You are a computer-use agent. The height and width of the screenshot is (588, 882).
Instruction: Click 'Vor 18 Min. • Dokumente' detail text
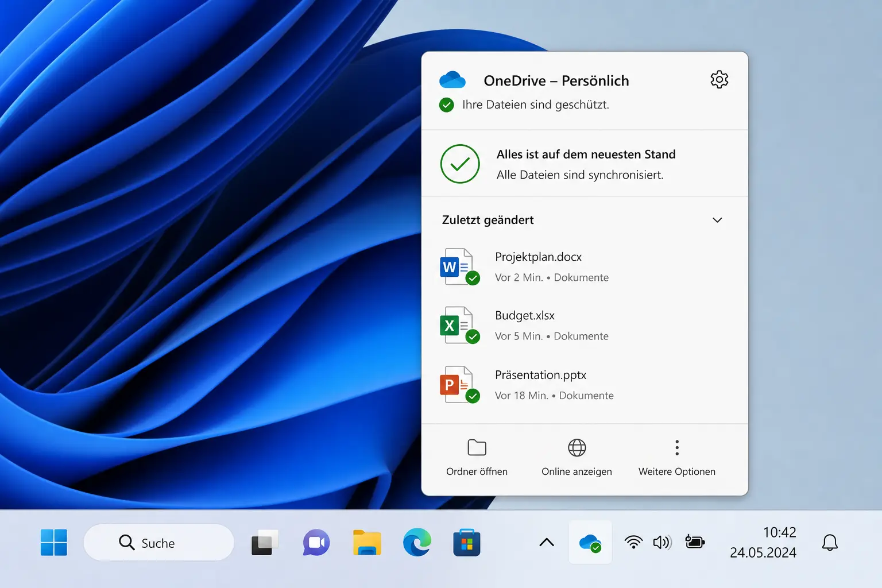tap(554, 396)
